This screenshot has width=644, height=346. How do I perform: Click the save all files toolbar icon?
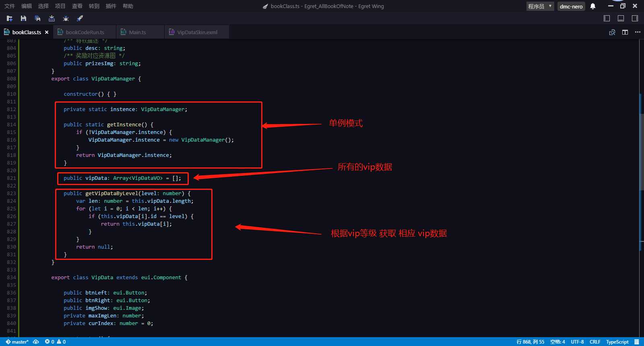(37, 18)
